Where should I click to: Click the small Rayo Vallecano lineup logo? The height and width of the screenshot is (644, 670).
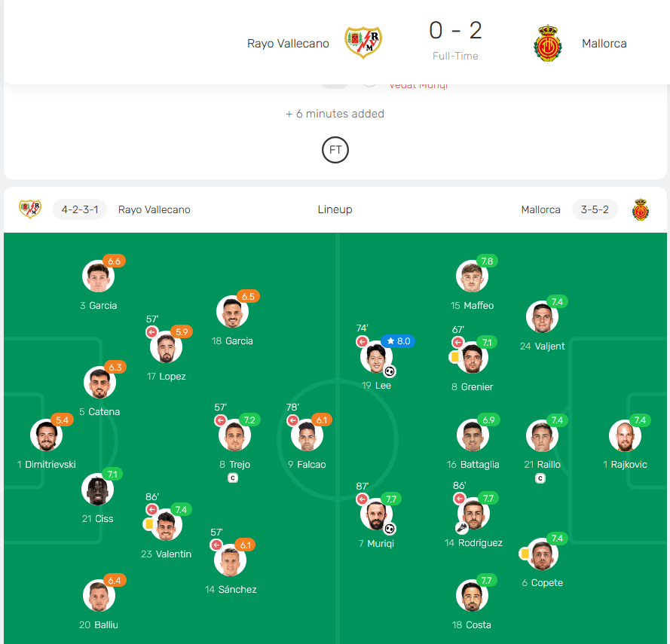pyautogui.click(x=30, y=209)
